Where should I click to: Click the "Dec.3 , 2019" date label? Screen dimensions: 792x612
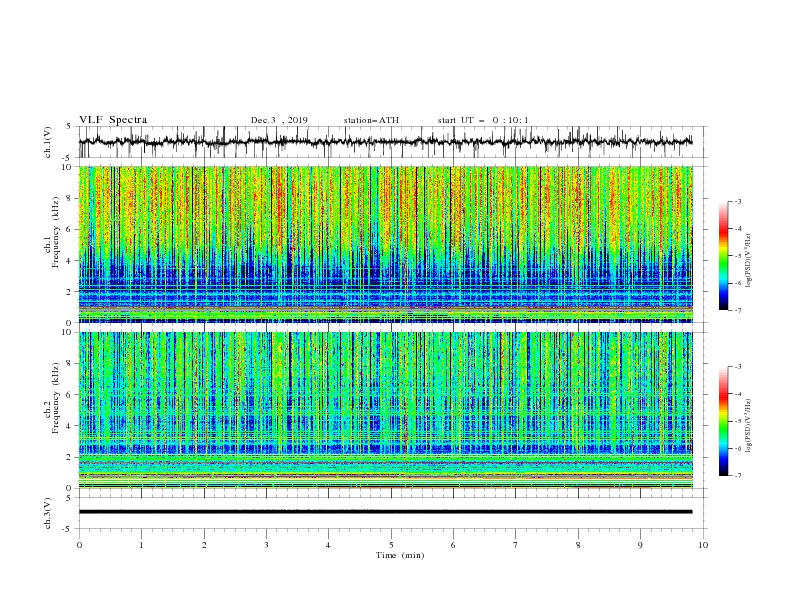[x=279, y=120]
